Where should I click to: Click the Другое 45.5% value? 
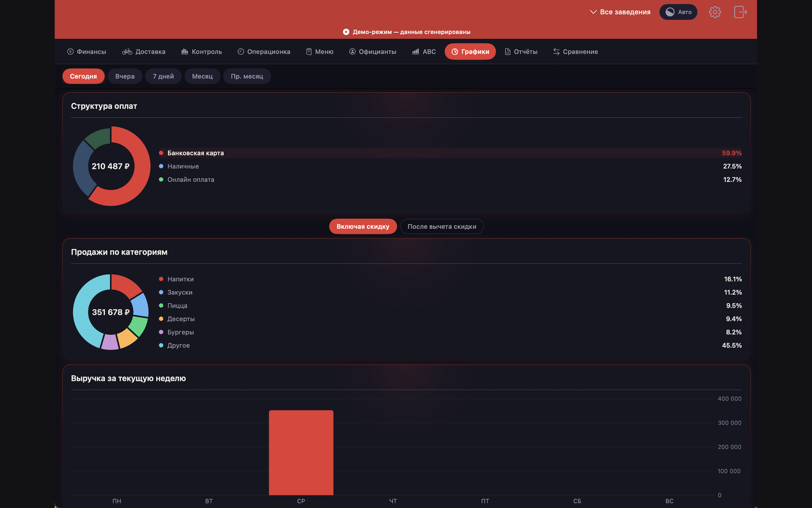pyautogui.click(x=732, y=345)
